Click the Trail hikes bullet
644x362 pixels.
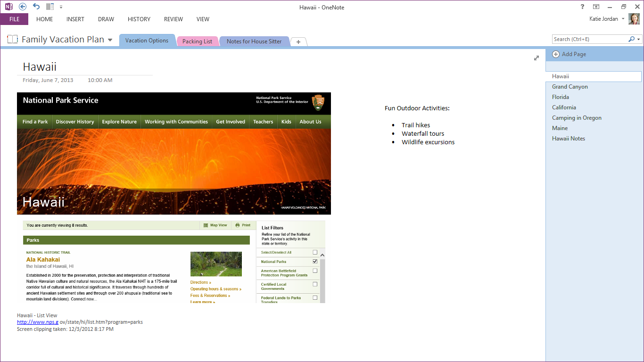pyautogui.click(x=416, y=125)
